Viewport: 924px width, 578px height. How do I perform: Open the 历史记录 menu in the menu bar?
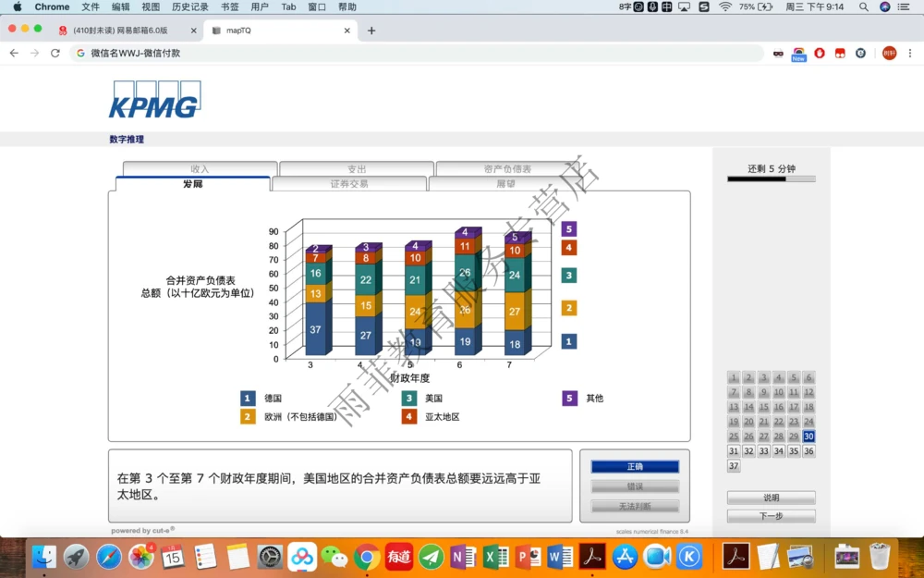[x=189, y=6]
